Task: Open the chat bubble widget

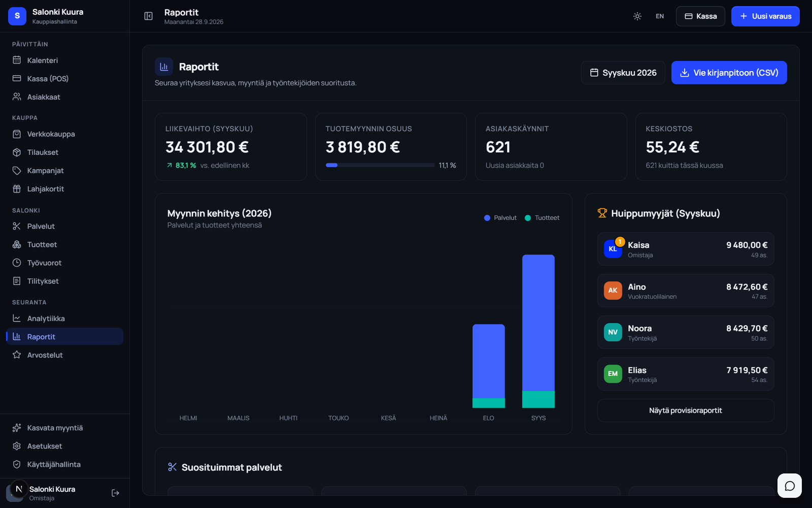Action: pos(790,486)
